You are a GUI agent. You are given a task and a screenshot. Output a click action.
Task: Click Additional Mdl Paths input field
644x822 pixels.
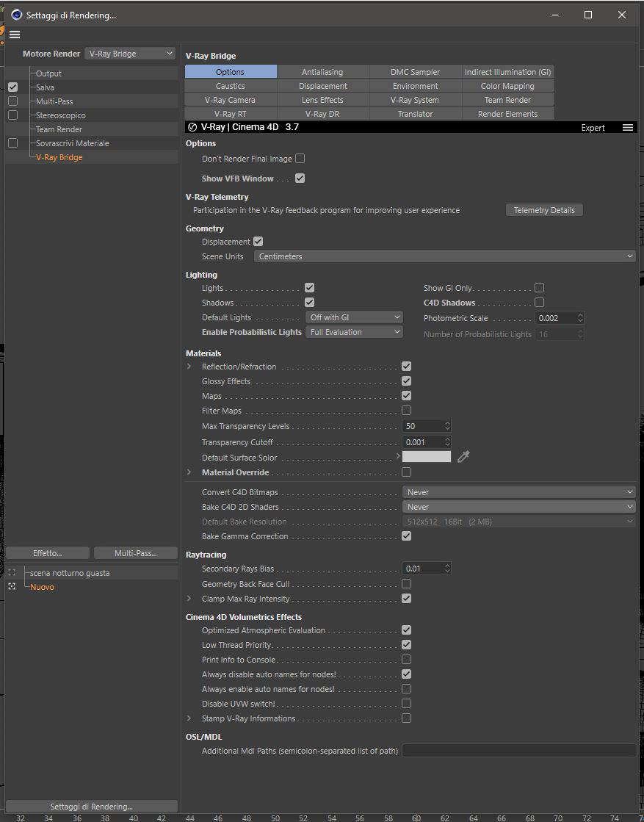click(x=518, y=751)
